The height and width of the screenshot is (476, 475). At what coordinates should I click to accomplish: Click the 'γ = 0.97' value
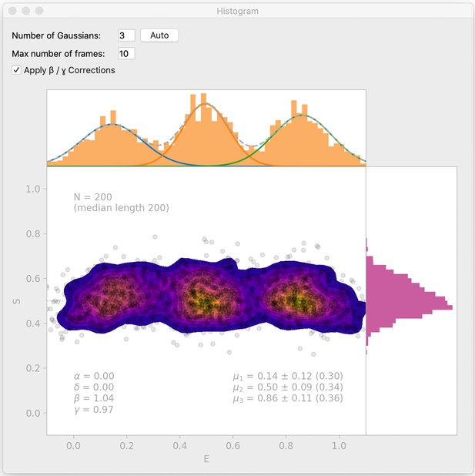point(93,410)
